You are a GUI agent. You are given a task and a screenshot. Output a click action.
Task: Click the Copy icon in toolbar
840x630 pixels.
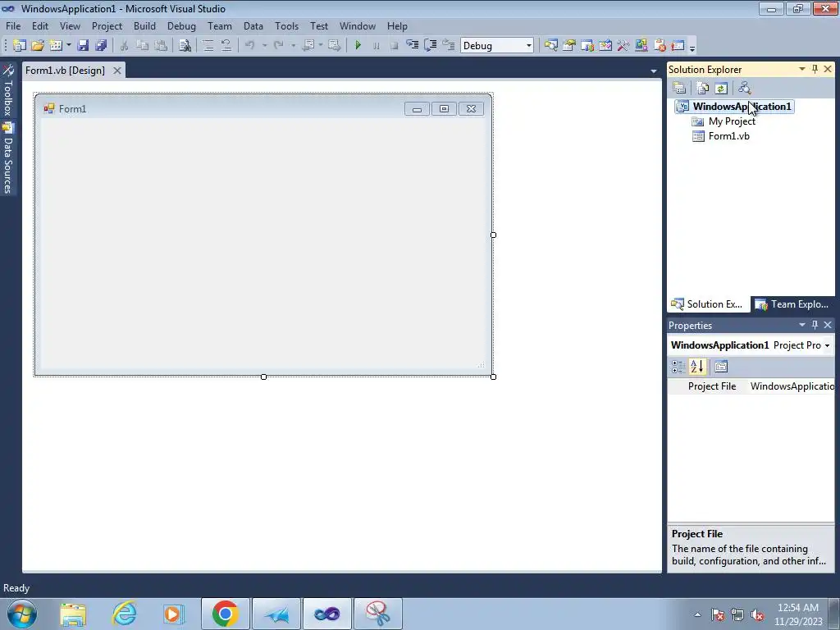click(x=143, y=46)
